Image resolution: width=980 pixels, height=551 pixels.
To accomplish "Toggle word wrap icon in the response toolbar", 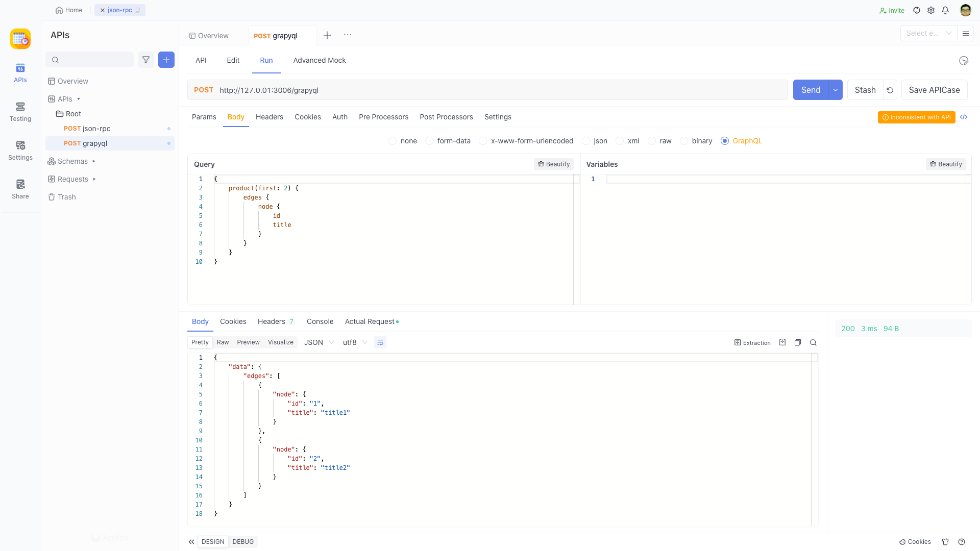I will pyautogui.click(x=380, y=343).
